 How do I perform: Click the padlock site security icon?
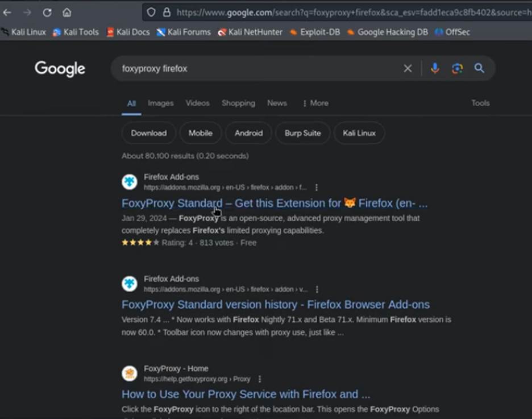click(x=167, y=13)
